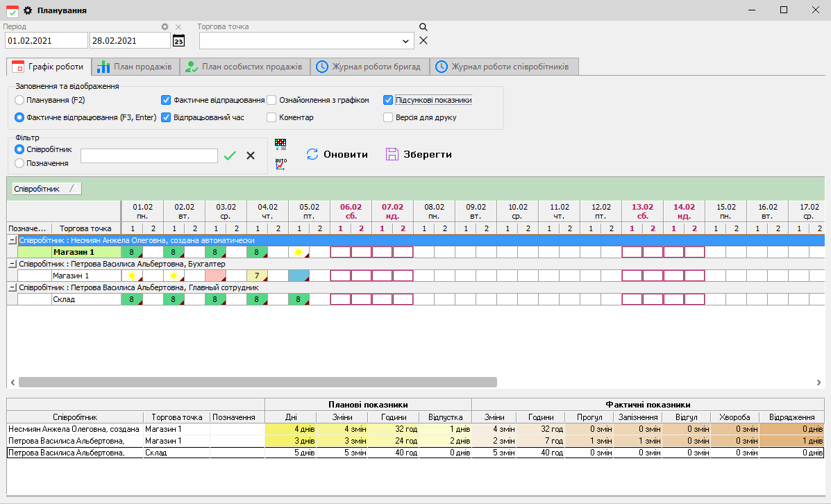This screenshot has height=504, width=831.
Task: Enable the Версія для друку checkbox
Action: click(x=389, y=117)
